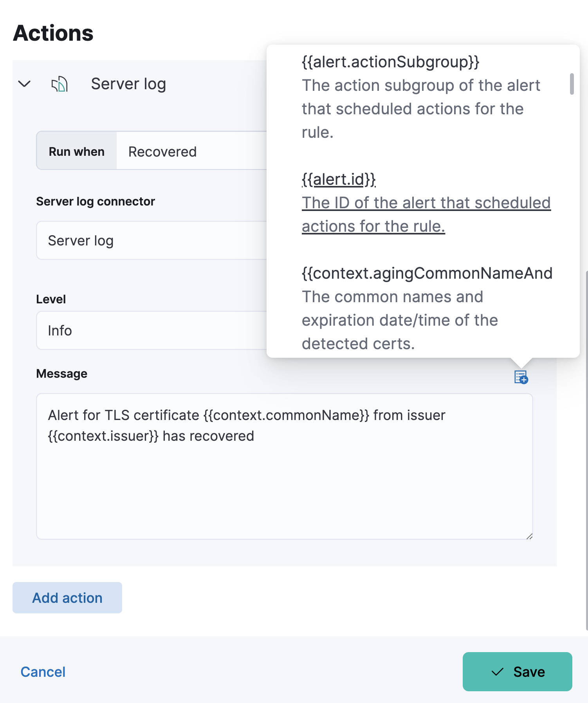The image size is (588, 703).
Task: Click the insert mustache variable icon
Action: [521, 377]
